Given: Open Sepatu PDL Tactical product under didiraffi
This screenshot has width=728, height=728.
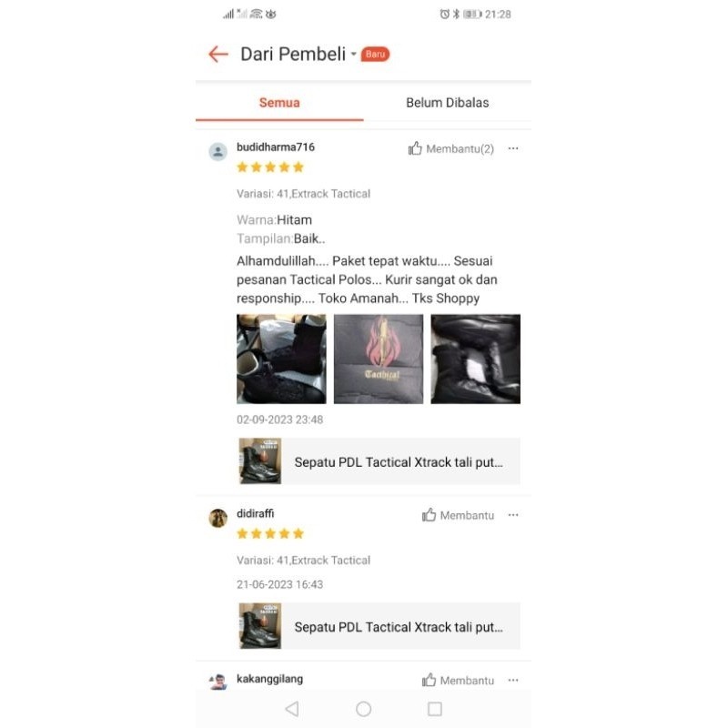Looking at the screenshot, I should point(379,626).
